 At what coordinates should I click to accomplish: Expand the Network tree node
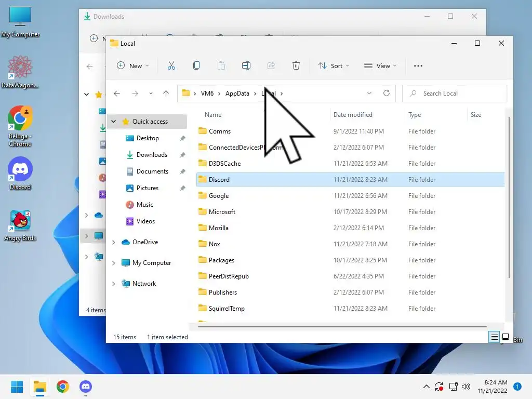point(114,284)
